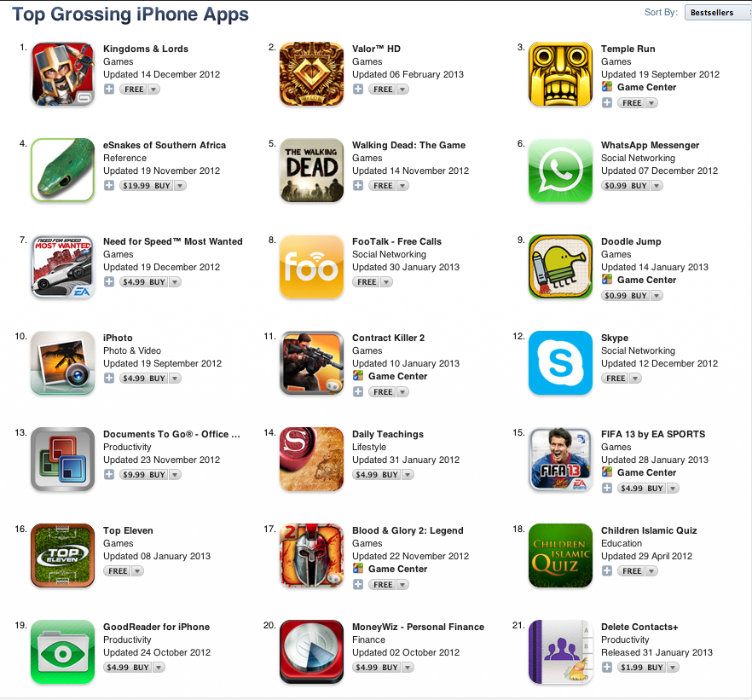The height and width of the screenshot is (700, 752).
Task: Select the GoodReader for iPhone icon
Action: coord(63,652)
